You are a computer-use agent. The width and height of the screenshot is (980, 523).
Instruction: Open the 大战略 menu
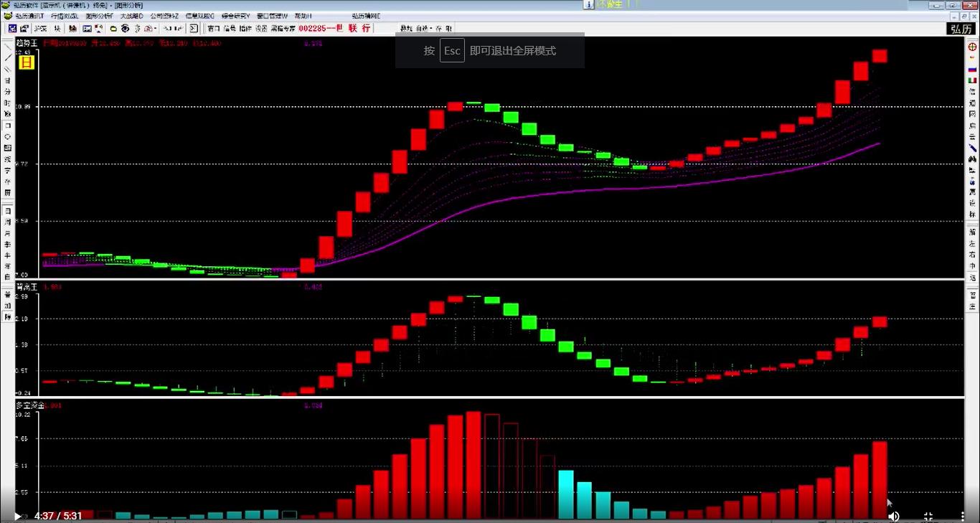pyautogui.click(x=131, y=16)
